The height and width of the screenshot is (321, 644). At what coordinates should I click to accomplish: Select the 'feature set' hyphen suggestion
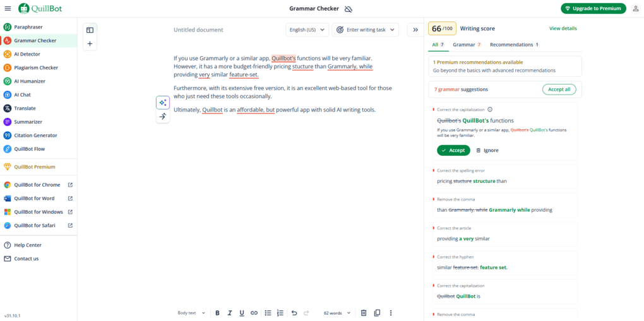505,263
